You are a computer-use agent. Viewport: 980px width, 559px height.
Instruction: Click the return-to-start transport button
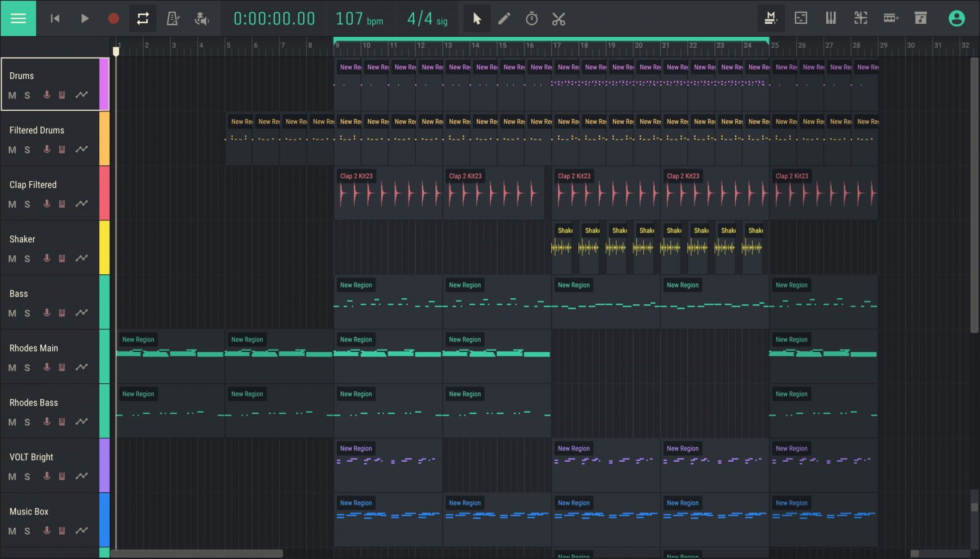tap(55, 18)
